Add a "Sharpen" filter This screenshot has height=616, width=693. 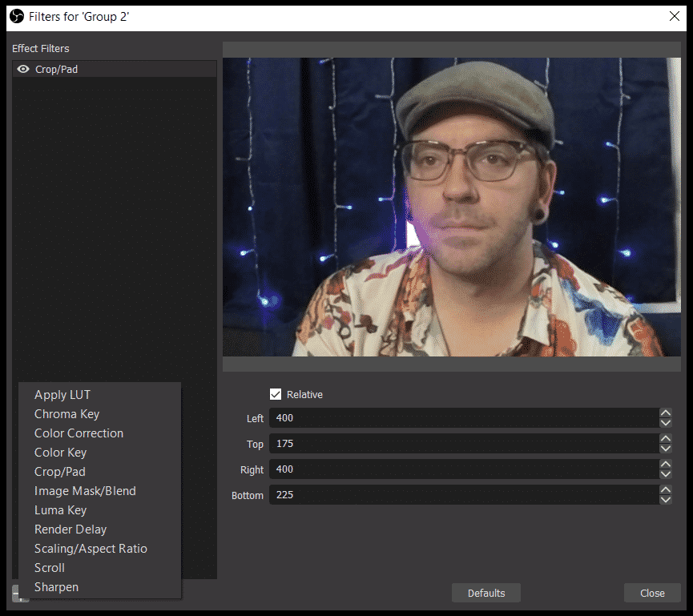pyautogui.click(x=56, y=586)
